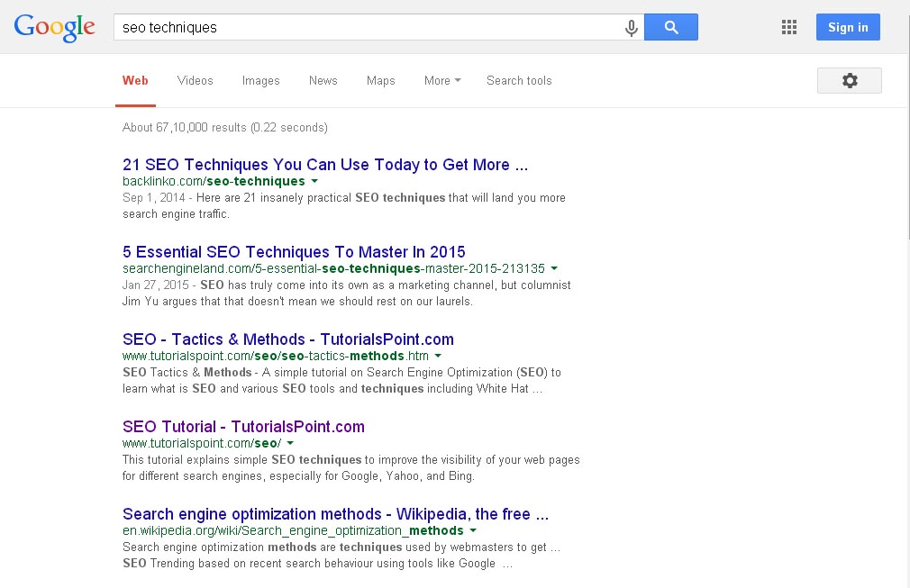Expand the arrow beside searchengineland.com URL
Image resolution: width=910 pixels, height=588 pixels.
[x=554, y=268]
